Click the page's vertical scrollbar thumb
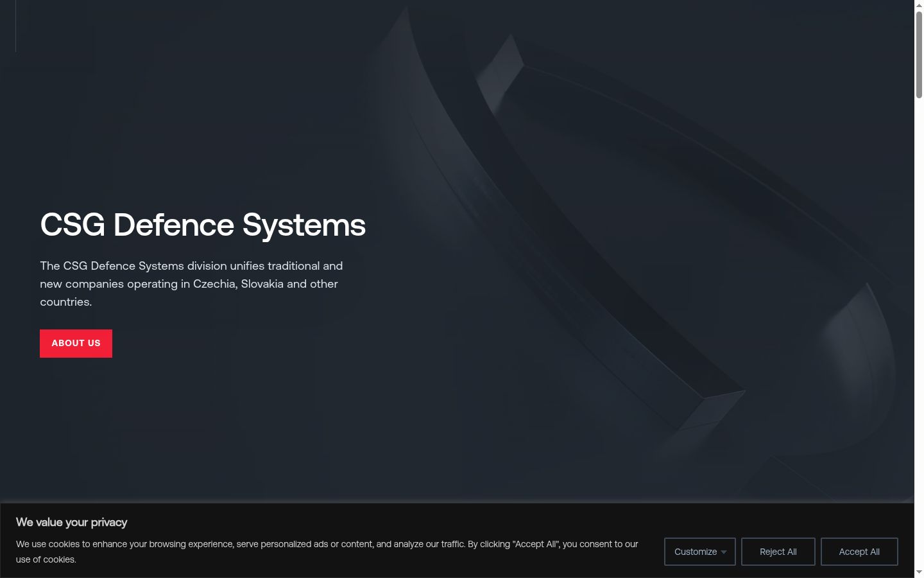 point(919,54)
